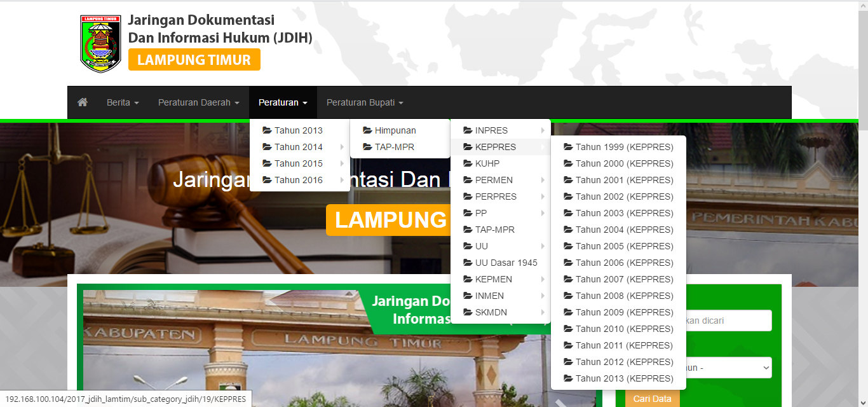Click folder icon beside Tahun 1999 (KEPPRES)
The width and height of the screenshot is (868, 407).
pos(568,147)
